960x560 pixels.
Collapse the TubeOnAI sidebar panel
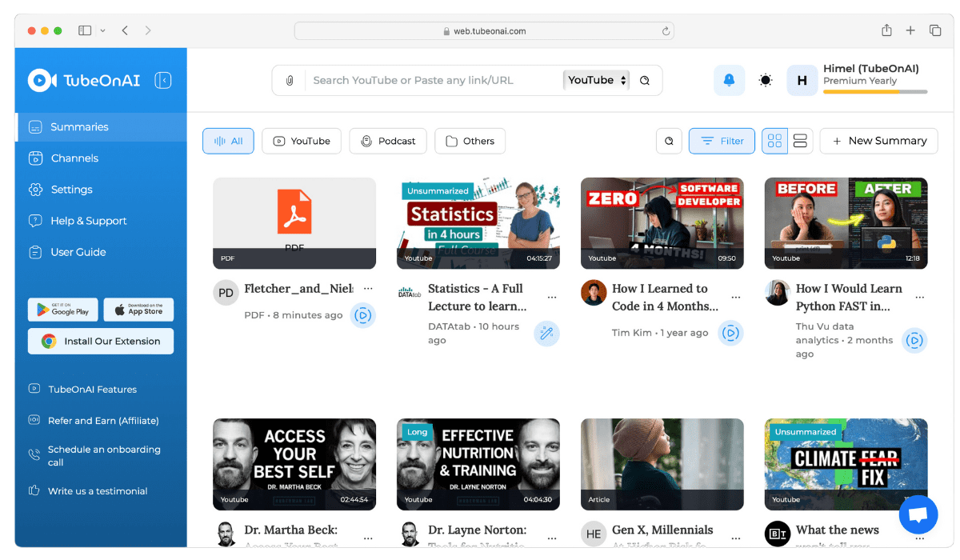pyautogui.click(x=163, y=80)
